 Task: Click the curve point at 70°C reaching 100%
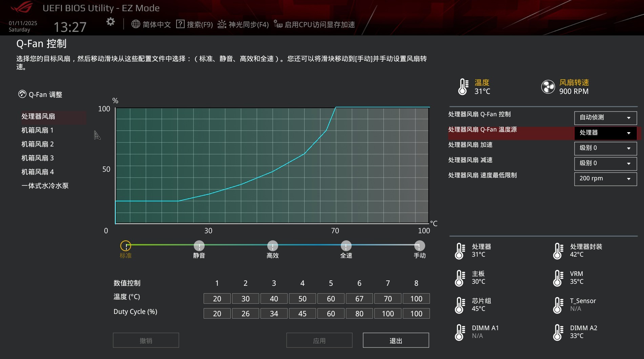pos(335,107)
